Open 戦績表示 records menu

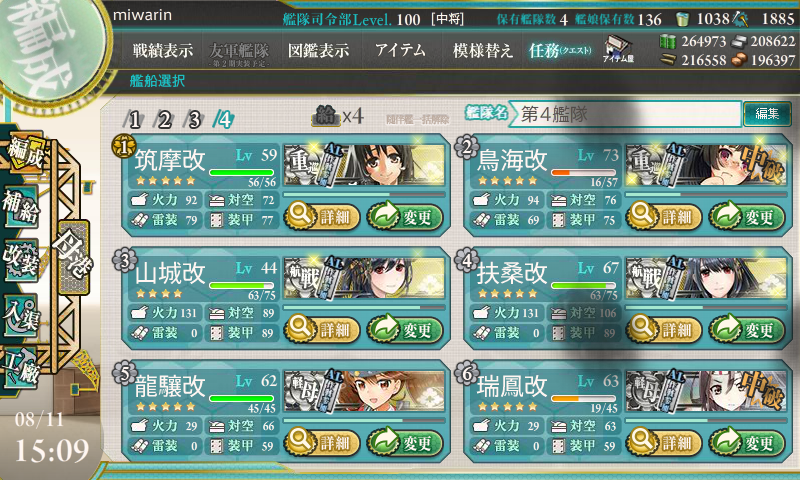[163, 50]
